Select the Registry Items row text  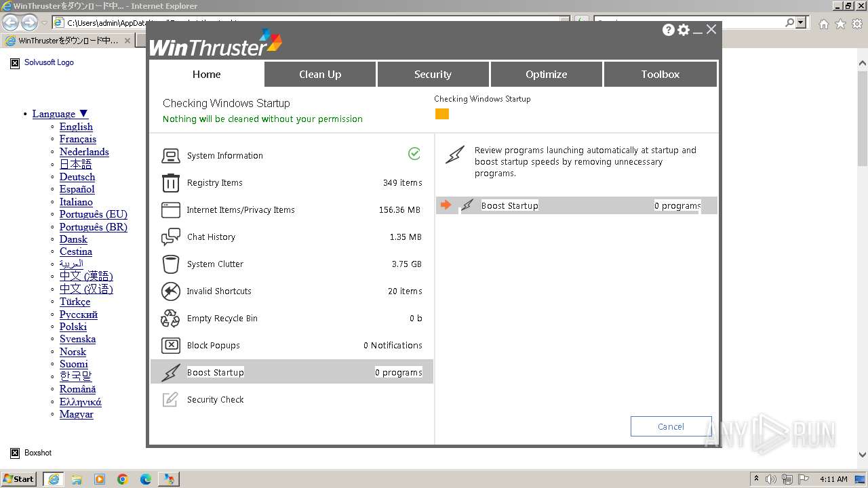[214, 183]
